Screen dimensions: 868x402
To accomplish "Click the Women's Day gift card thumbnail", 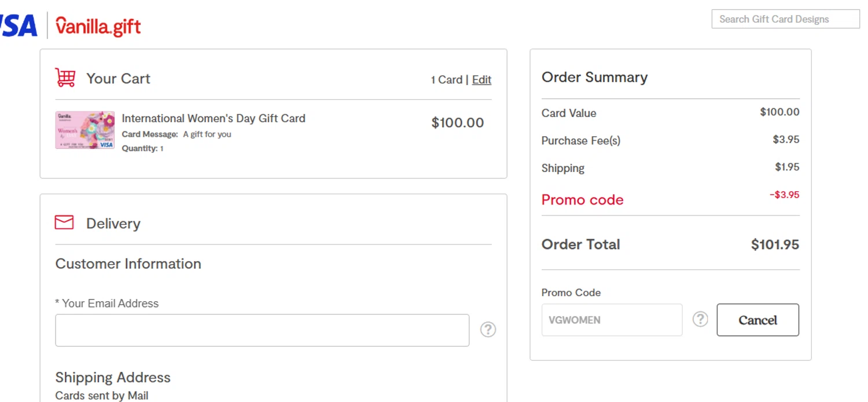I will (85, 130).
